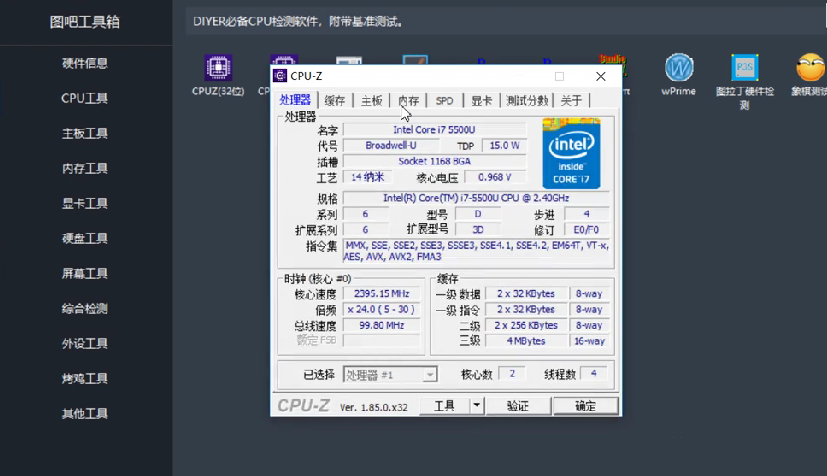Open the CPUZ(32位) tool icon
The image size is (827, 476).
pos(213,69)
